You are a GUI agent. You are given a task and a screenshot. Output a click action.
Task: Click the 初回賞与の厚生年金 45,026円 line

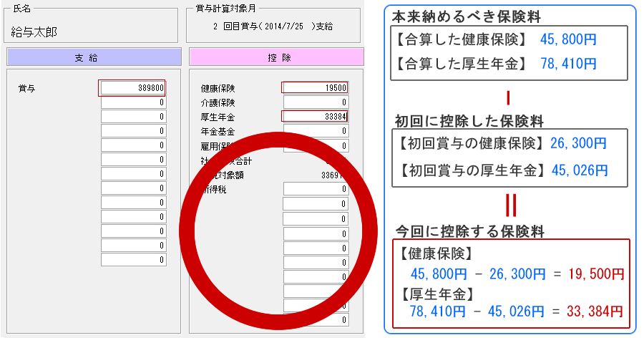(x=504, y=170)
